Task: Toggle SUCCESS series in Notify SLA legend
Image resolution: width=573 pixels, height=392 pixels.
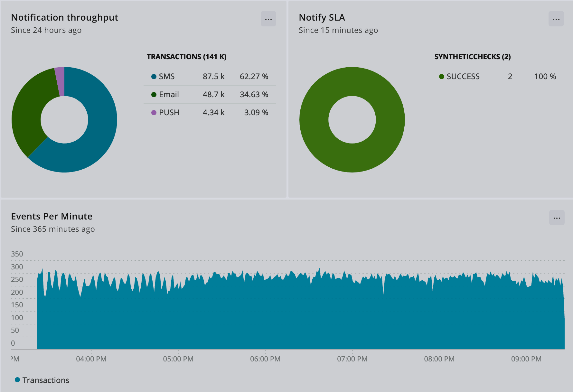Action: pyautogui.click(x=463, y=77)
